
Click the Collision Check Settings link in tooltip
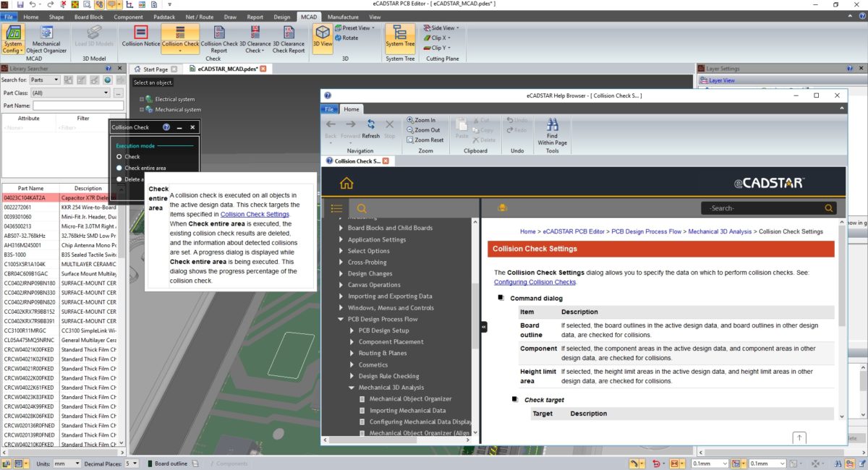click(x=255, y=214)
